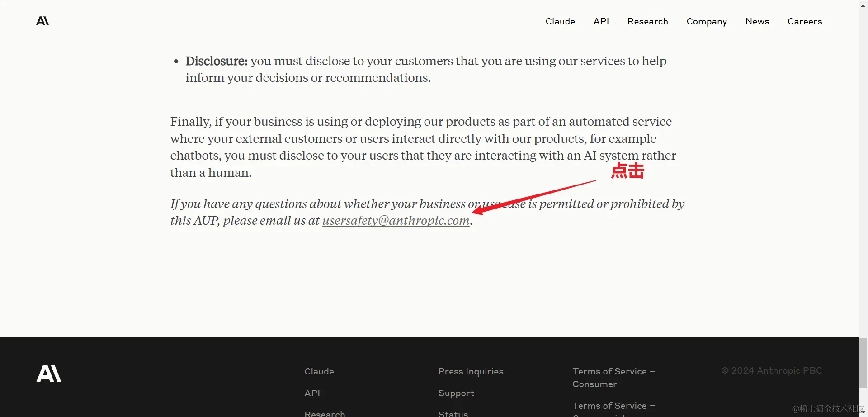Click the scrollbar down arrow
The height and width of the screenshot is (417, 868).
[x=863, y=412]
